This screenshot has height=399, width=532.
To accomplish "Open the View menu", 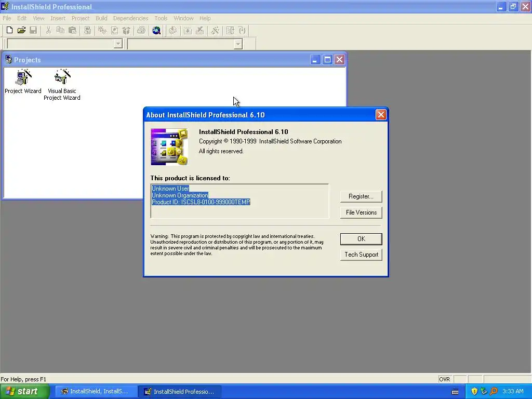I will pos(38,18).
